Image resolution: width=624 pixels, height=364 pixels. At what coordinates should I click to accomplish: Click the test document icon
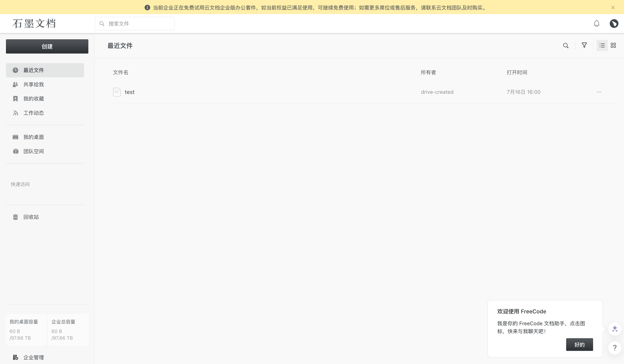point(117,92)
